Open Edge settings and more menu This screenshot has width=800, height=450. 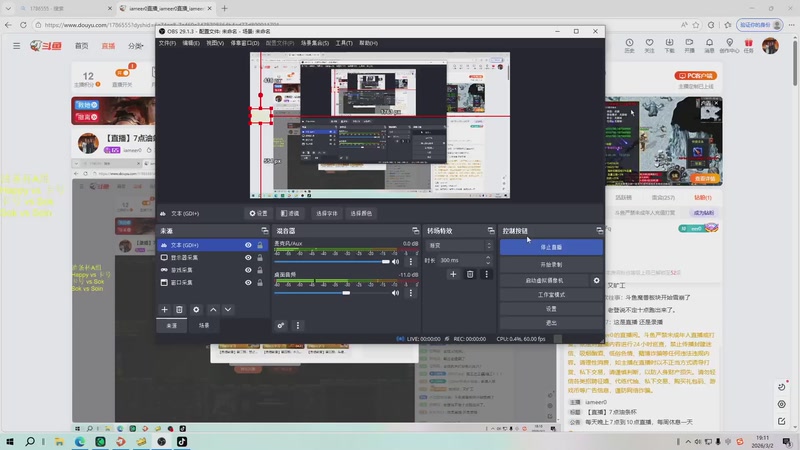pyautogui.click(x=791, y=24)
